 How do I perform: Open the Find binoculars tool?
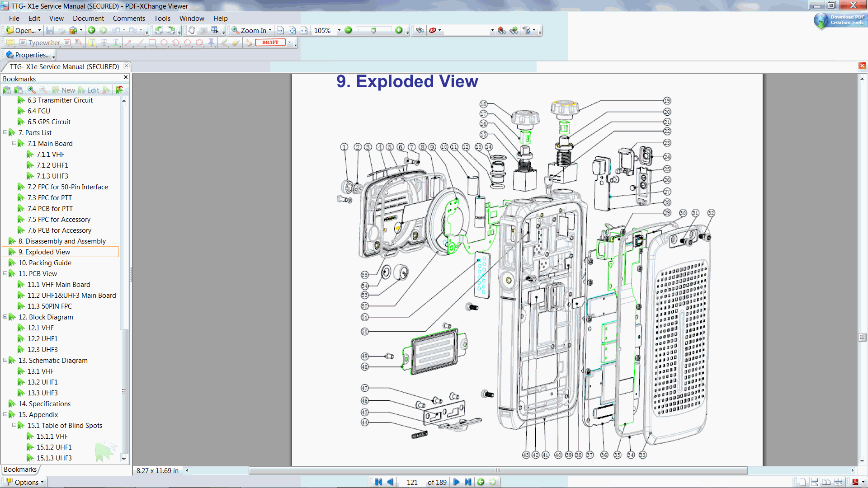coord(420,30)
